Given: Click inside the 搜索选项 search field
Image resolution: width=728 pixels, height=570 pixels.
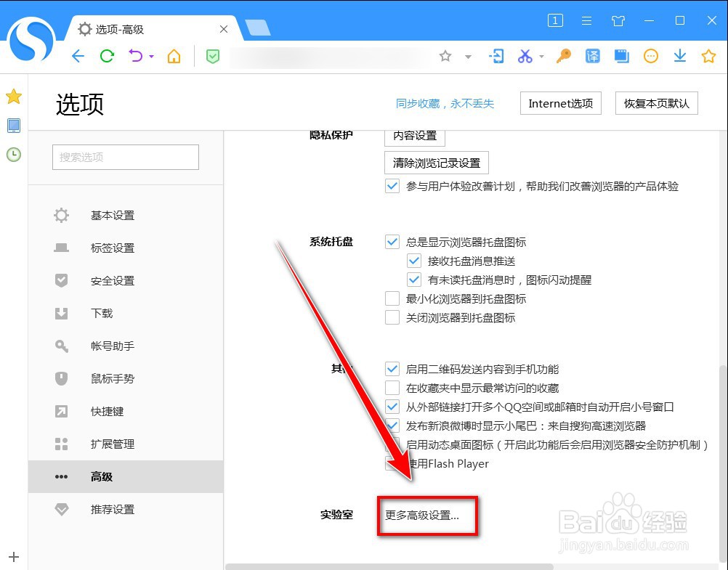Looking at the screenshot, I should (125, 157).
